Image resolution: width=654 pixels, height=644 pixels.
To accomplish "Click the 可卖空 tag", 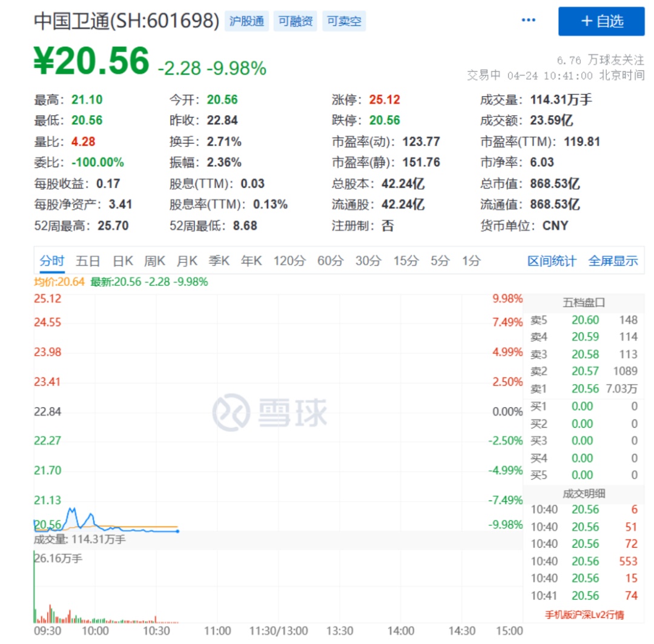I will pos(344,21).
